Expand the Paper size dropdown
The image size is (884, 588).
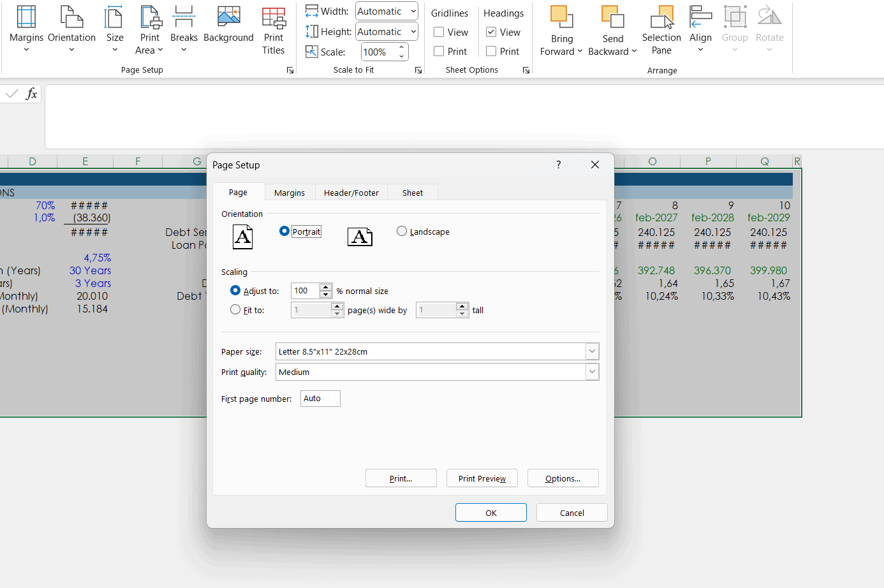coord(592,351)
